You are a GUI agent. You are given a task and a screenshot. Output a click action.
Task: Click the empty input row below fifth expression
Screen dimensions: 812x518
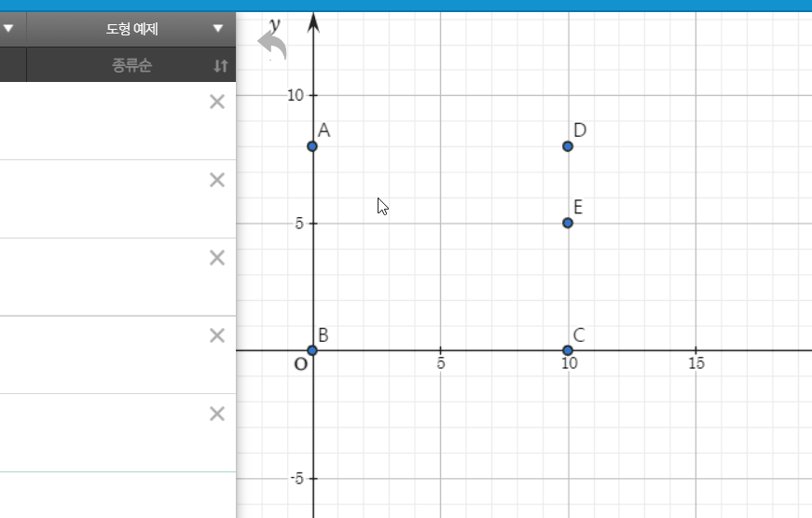click(117, 495)
